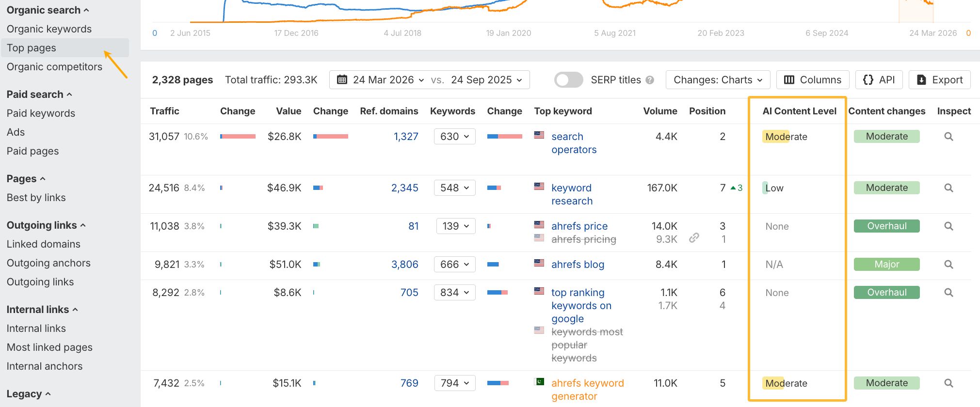Open Organic keywords in sidebar
980x407 pixels.
(49, 29)
